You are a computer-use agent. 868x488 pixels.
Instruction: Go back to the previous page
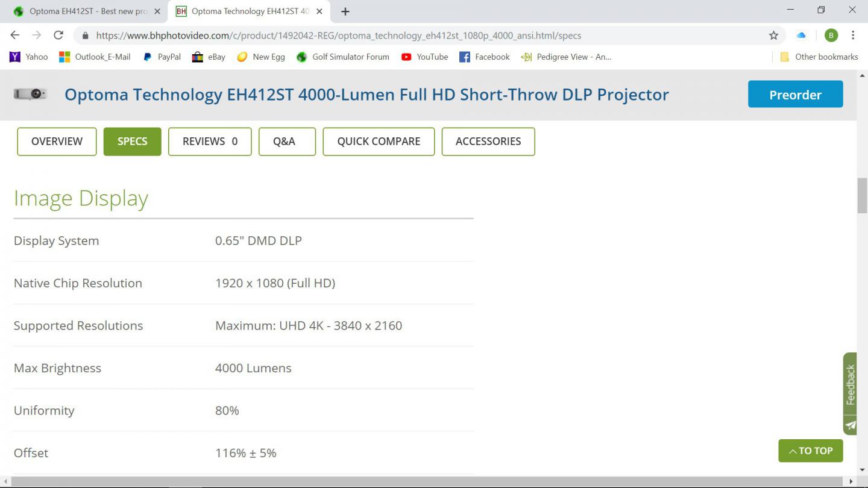(15, 36)
